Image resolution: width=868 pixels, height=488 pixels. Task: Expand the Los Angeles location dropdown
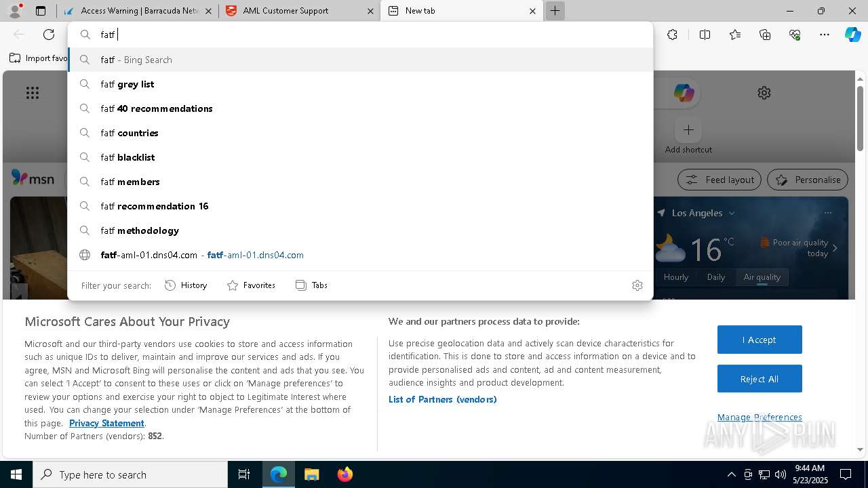click(x=732, y=213)
